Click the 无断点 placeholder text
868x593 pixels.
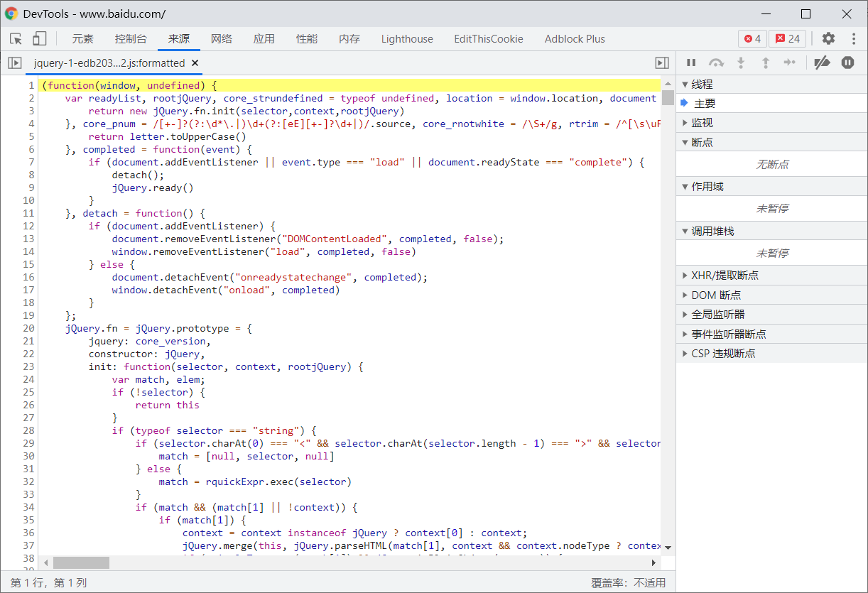772,164
